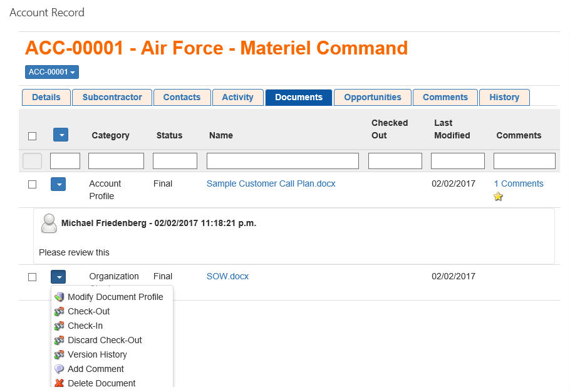The height and width of the screenshot is (392, 570).
Task: Expand the header row actions dropdown arrow
Action: point(61,135)
